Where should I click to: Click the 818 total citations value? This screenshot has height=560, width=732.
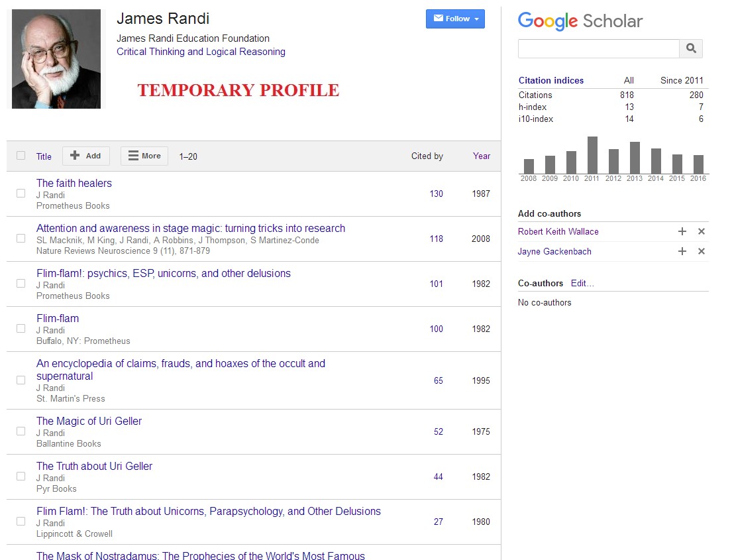627,95
